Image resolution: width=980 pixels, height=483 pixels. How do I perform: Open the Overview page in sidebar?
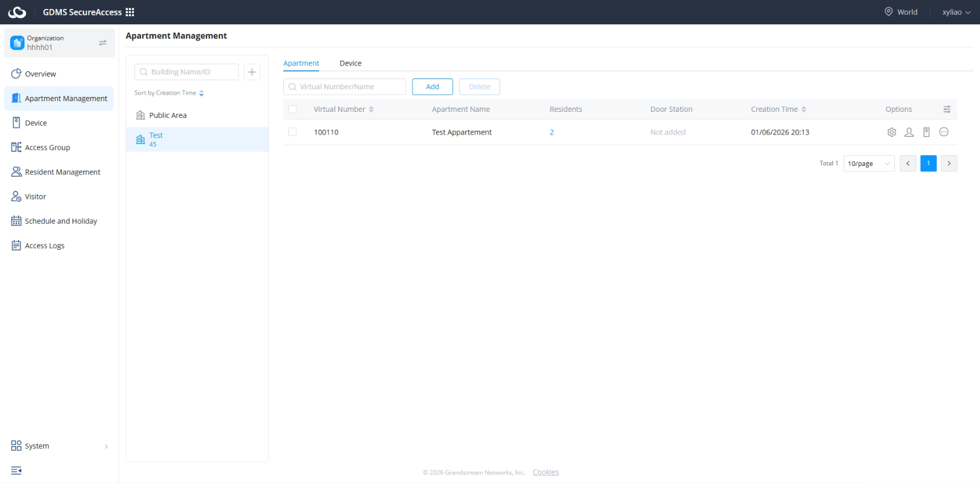[59, 74]
